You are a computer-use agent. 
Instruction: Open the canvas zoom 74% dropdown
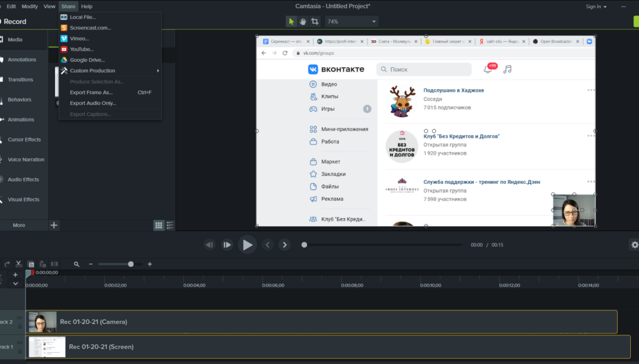352,22
